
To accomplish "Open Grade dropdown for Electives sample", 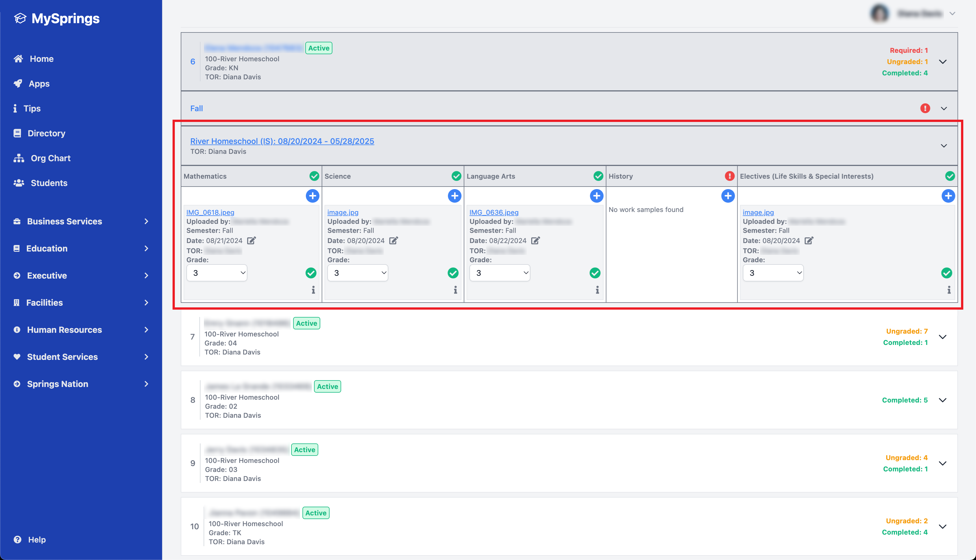I will pyautogui.click(x=772, y=273).
